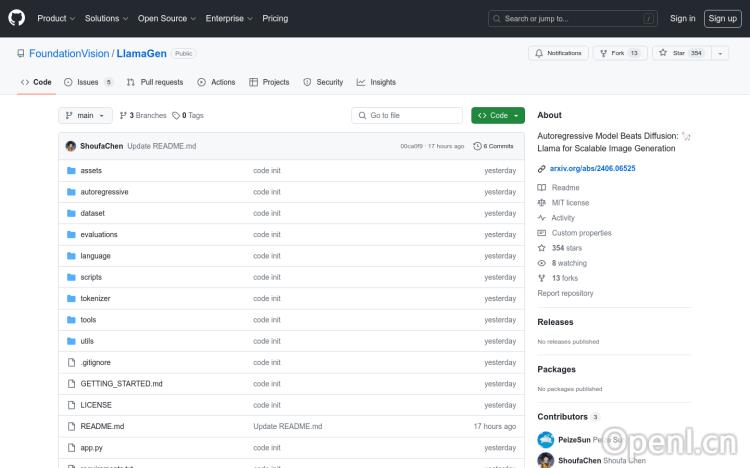Screen dimensions: 750x468
Task: View the 6 Commits history
Action: [x=494, y=146]
